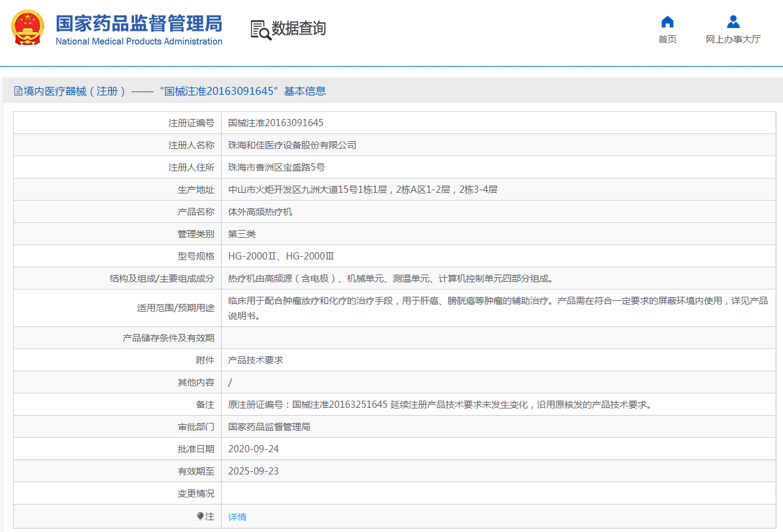
Task: Click model spec HG-2000Ⅱ、HG-2000Ⅲ cell
Action: click(x=281, y=256)
